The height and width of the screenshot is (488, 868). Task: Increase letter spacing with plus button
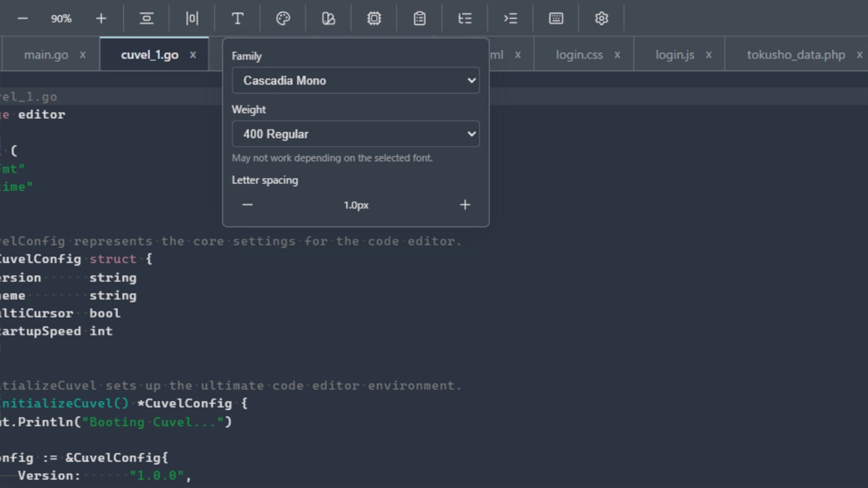(465, 205)
